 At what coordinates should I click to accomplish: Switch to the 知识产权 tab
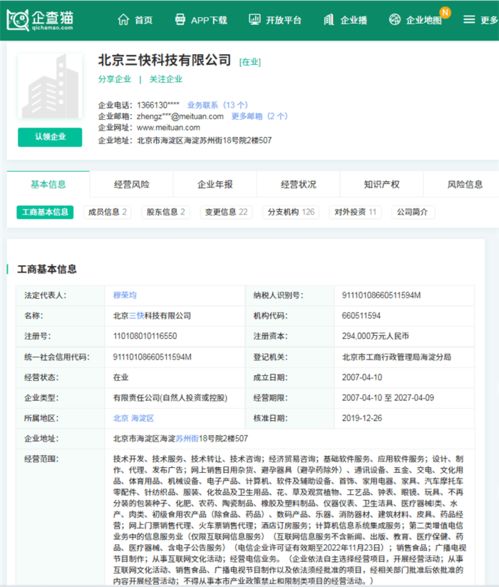click(382, 184)
